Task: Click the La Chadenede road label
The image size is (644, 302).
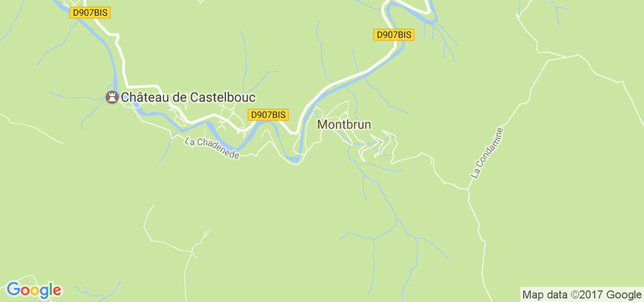Action: pos(212,148)
